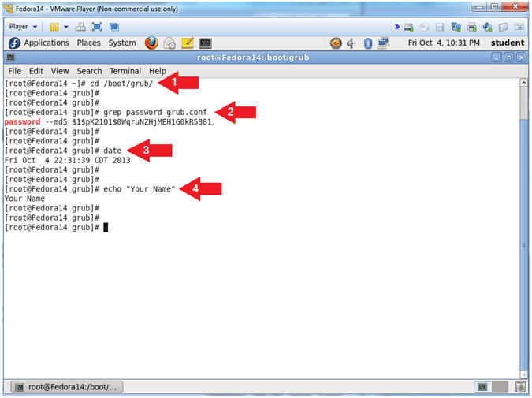Click the 'Your Name' output line
This screenshot has height=398, width=532.
(x=24, y=199)
